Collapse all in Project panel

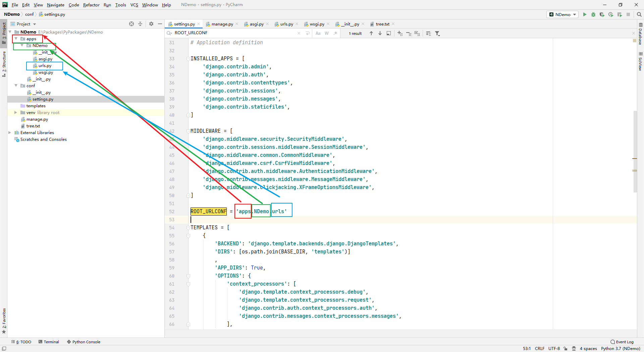click(140, 24)
